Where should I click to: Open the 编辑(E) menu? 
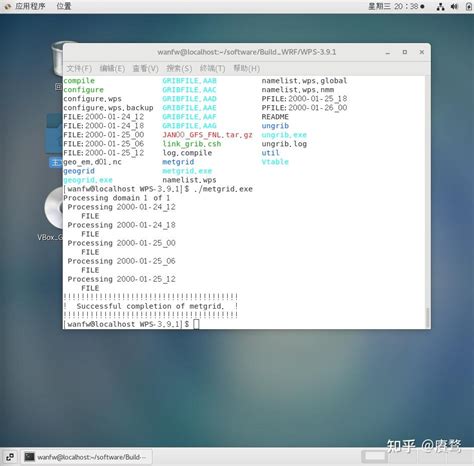tap(112, 69)
